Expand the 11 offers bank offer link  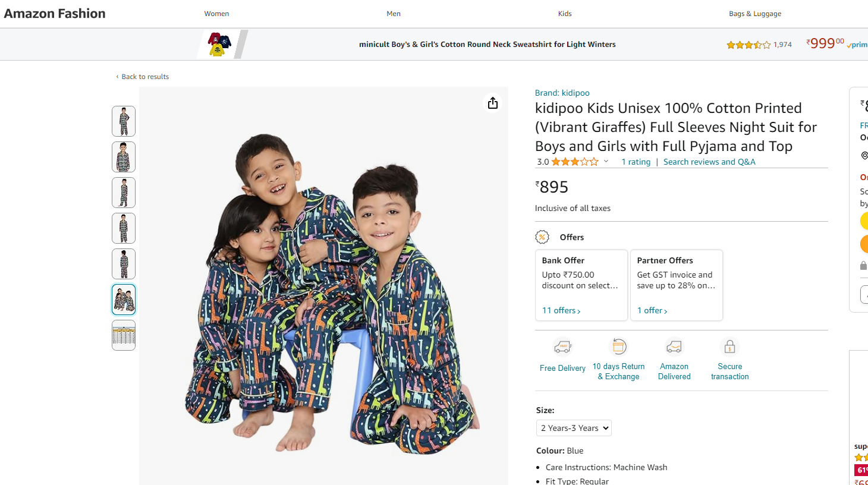point(561,310)
